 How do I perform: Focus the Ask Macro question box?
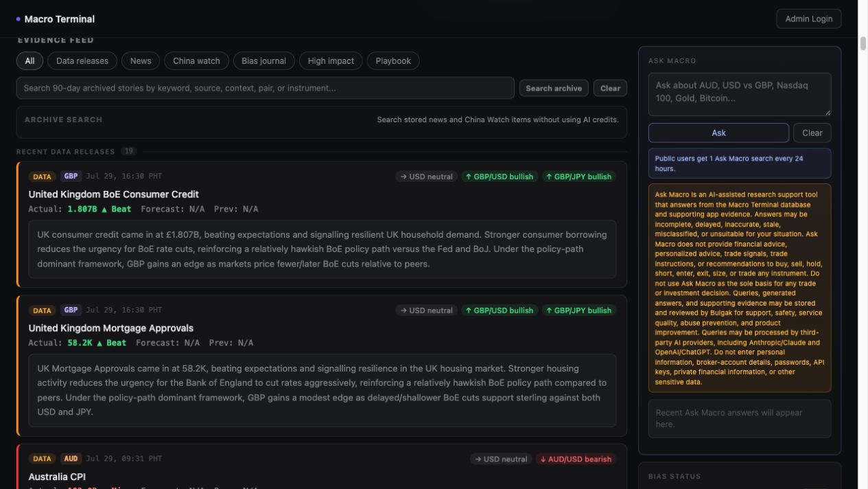[739, 94]
